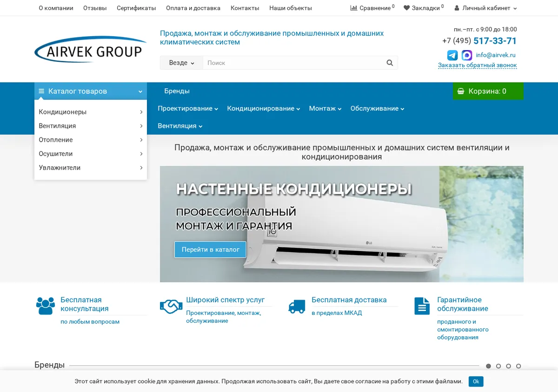Open the Везде search scope dropdown
558x392 pixels.
pyautogui.click(x=181, y=63)
